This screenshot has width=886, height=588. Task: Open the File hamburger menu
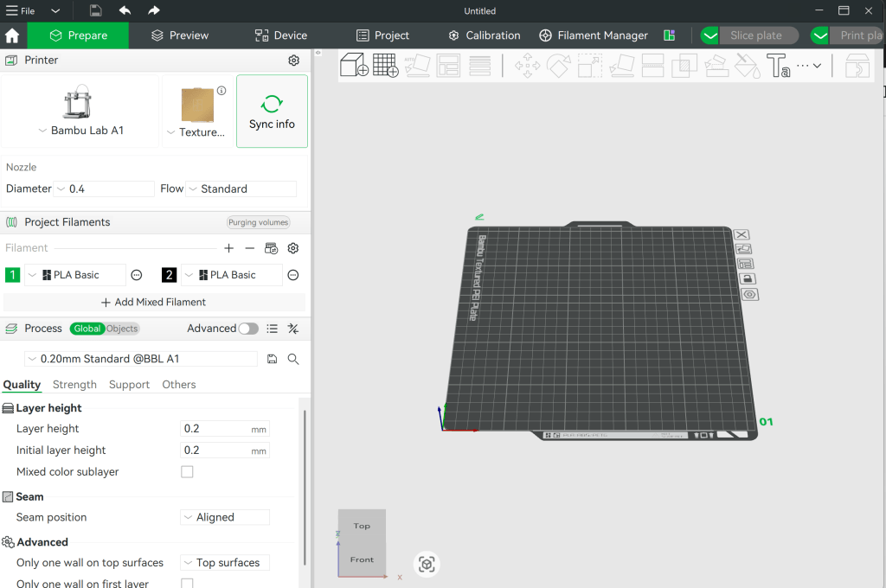pos(20,10)
